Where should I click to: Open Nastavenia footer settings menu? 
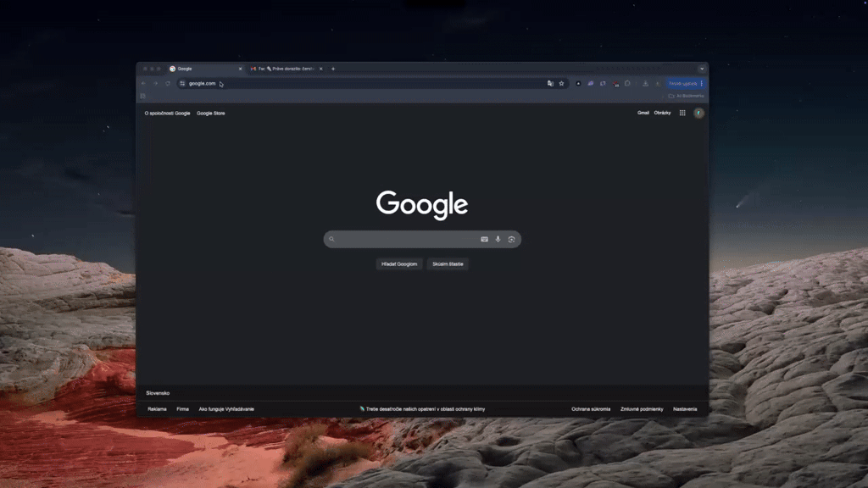point(685,409)
